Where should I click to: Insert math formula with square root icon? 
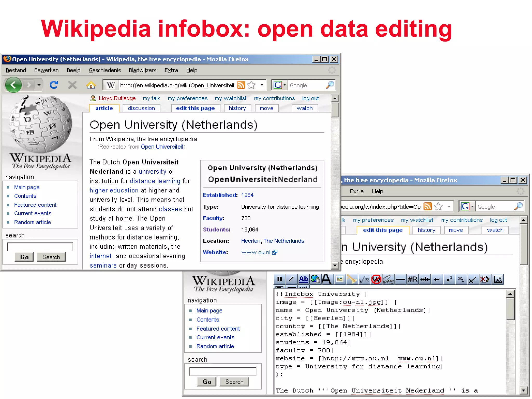click(x=364, y=279)
